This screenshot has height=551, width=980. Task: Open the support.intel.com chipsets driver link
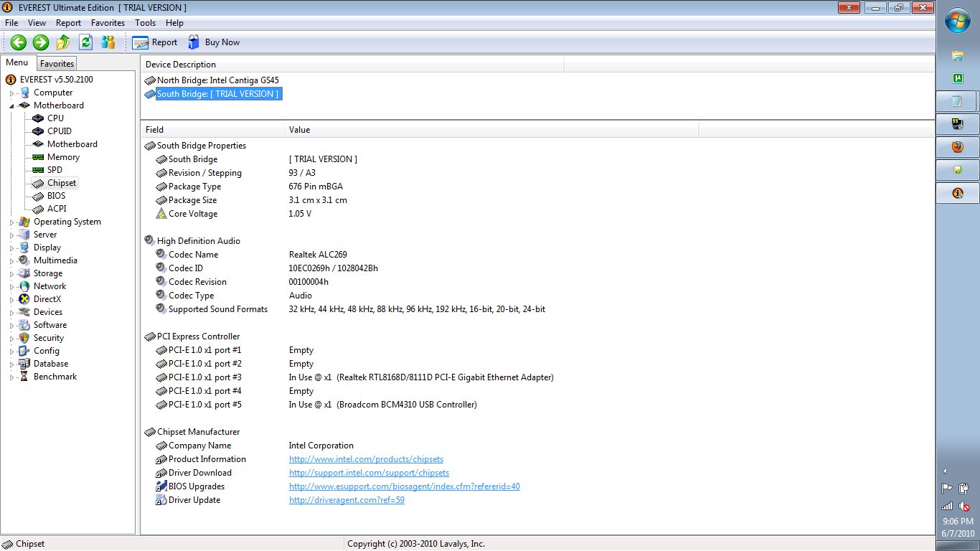coord(369,473)
